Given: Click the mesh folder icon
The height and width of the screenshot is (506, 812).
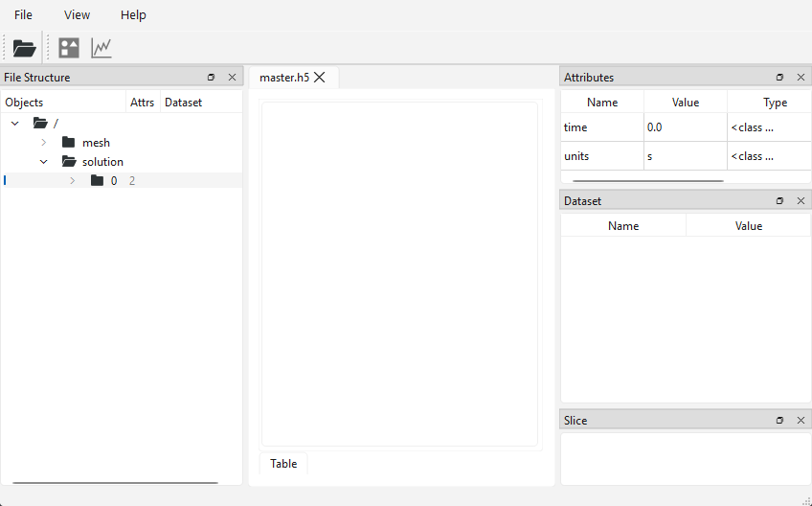Looking at the screenshot, I should [68, 142].
